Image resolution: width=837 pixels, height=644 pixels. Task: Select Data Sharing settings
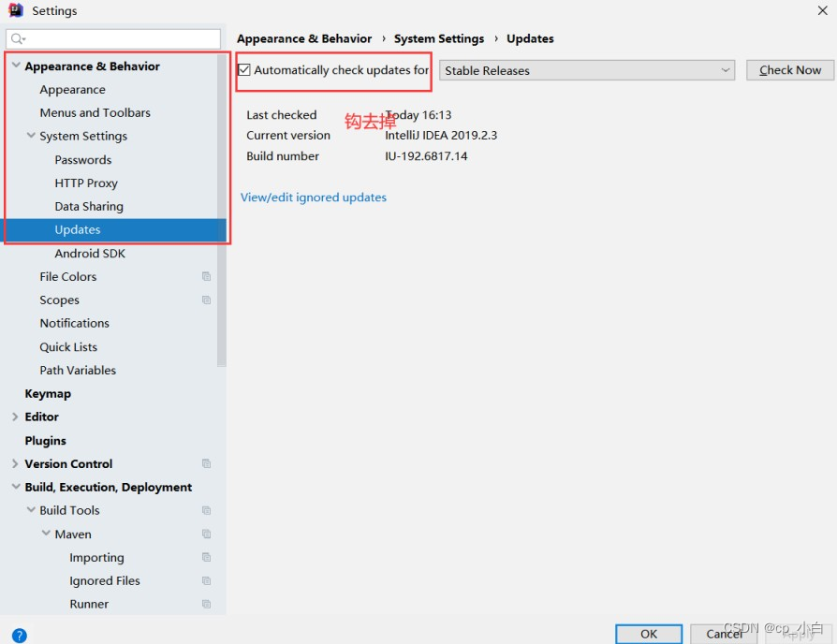tap(89, 207)
